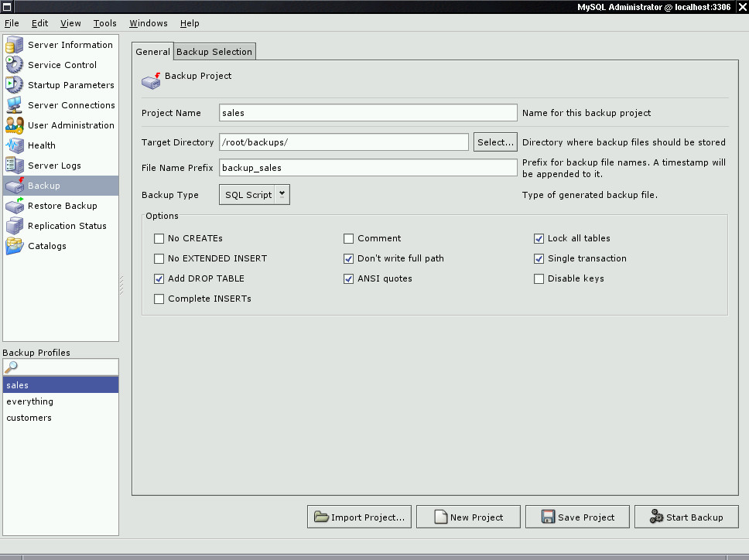Screen dimensions: 749x560
Task: Open the Restore Backup drive icon
Action: (x=15, y=205)
